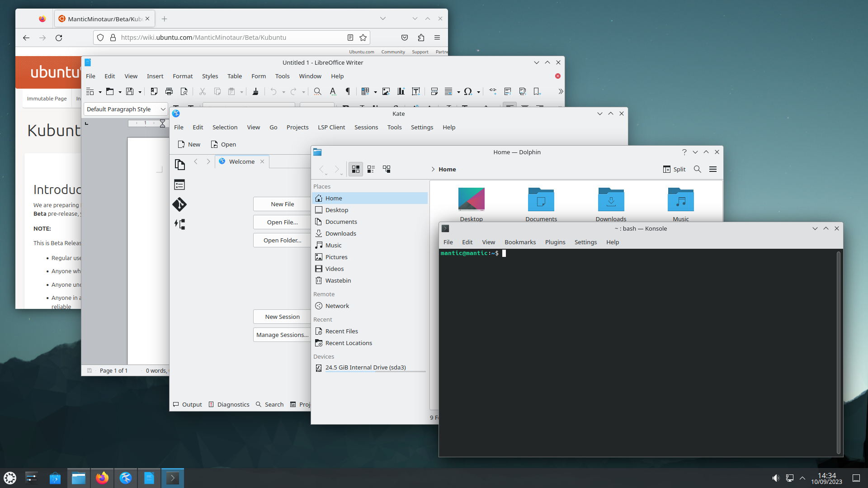Toggle Kate Documents sidebar panel
This screenshot has width=868, height=488.
pos(179,165)
